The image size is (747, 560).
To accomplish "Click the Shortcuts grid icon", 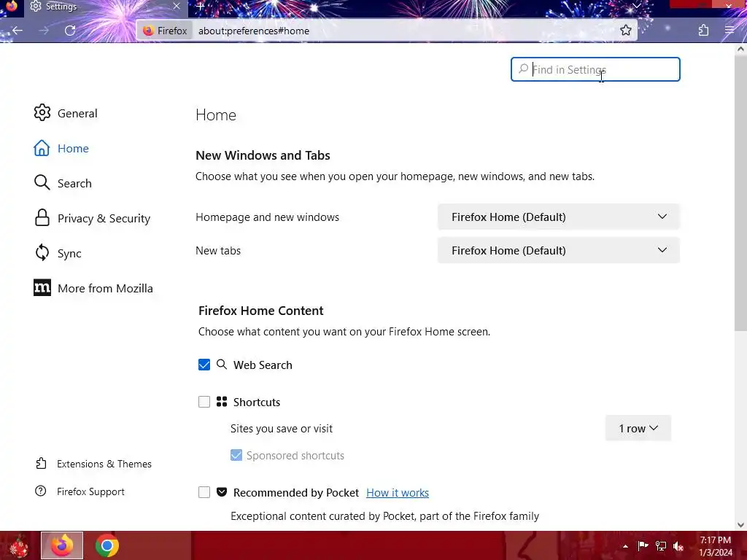I will point(222,402).
